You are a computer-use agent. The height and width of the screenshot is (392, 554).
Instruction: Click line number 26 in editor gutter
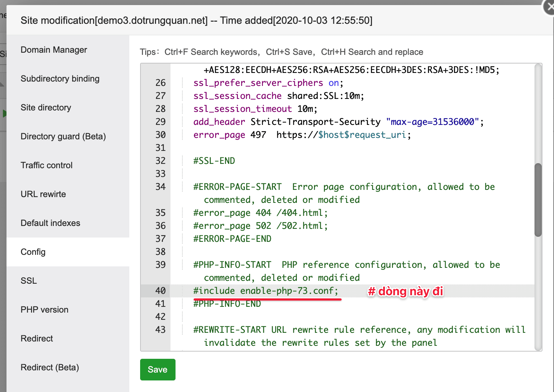[x=160, y=83]
